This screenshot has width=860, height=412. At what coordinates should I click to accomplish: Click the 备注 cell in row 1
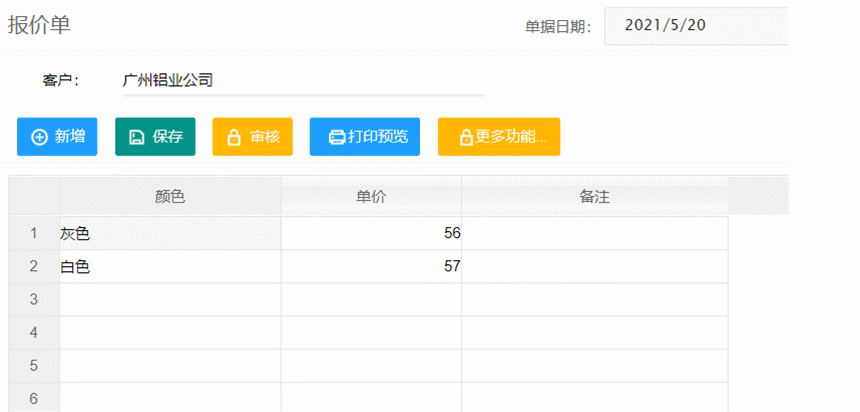click(x=595, y=234)
